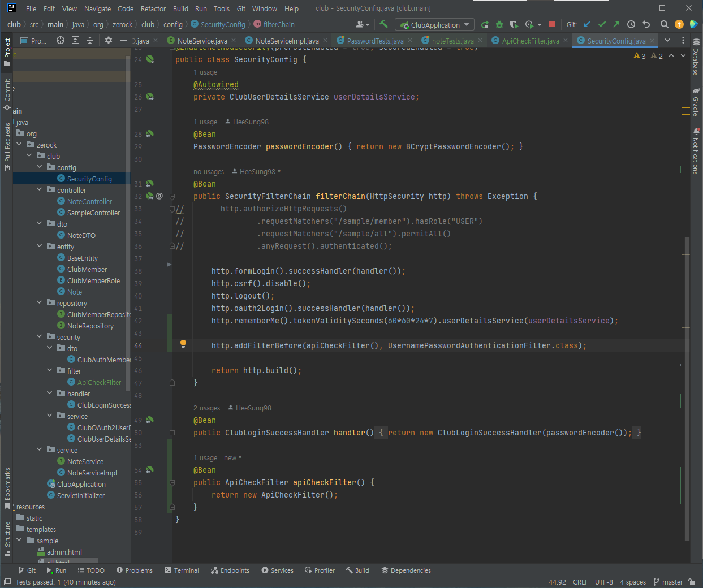Open the Problems tool window
Image resolution: width=703 pixels, height=588 pixels.
[135, 570]
